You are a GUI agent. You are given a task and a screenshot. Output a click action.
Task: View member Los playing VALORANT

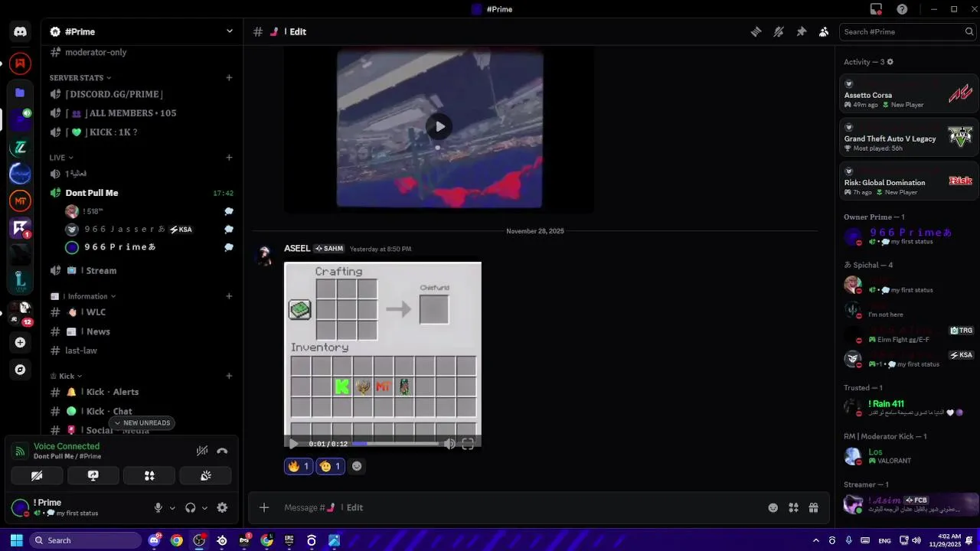907,456
